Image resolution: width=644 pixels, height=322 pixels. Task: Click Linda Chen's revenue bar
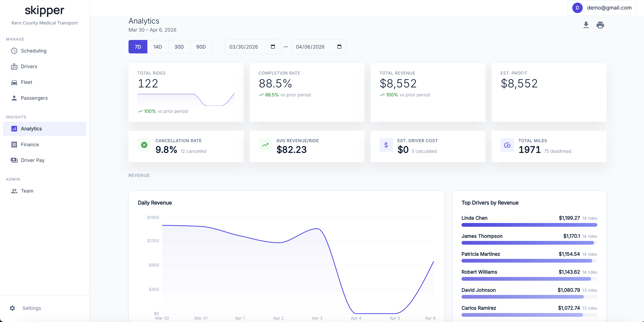coord(529,225)
